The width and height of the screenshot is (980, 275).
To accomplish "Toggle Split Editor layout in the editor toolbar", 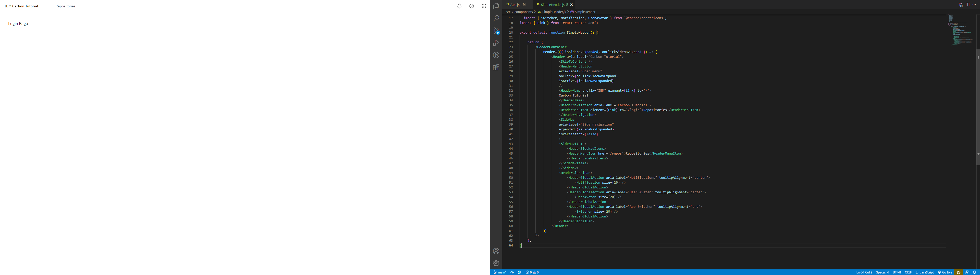I will pyautogui.click(x=967, y=4).
